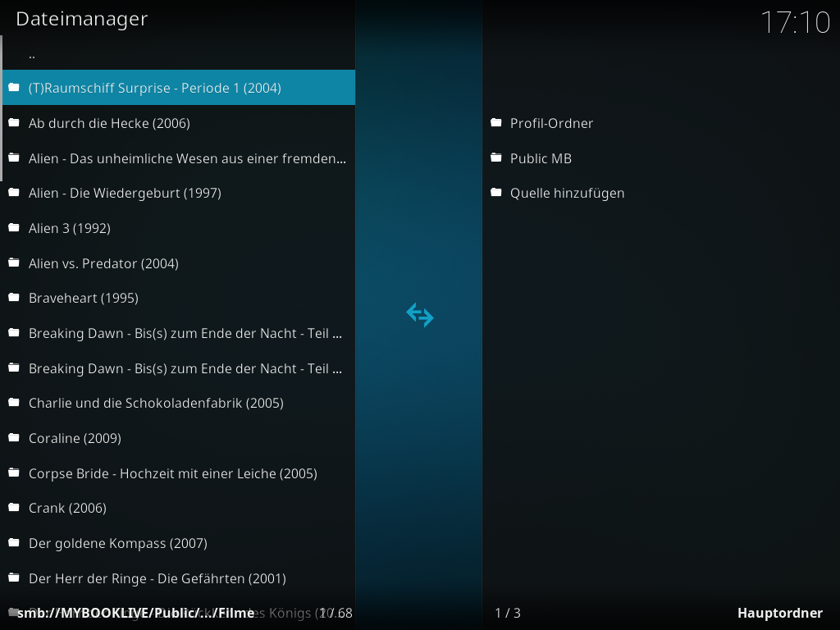
Task: Click folder icon beside Crank (2006)
Action: [14, 507]
